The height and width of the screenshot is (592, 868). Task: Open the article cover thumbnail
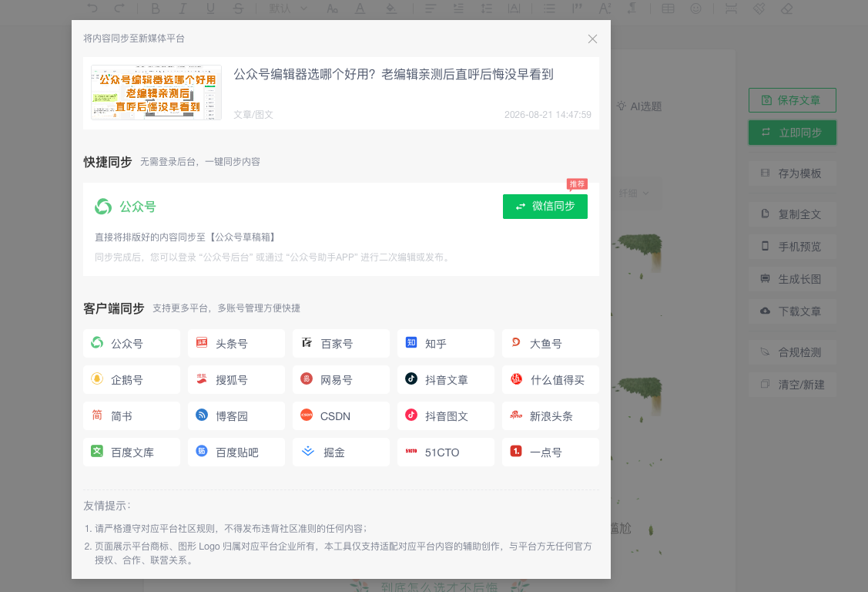[x=156, y=92]
